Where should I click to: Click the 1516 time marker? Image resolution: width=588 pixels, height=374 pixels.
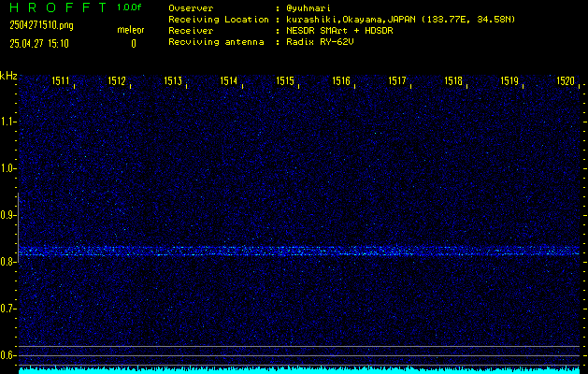(341, 81)
